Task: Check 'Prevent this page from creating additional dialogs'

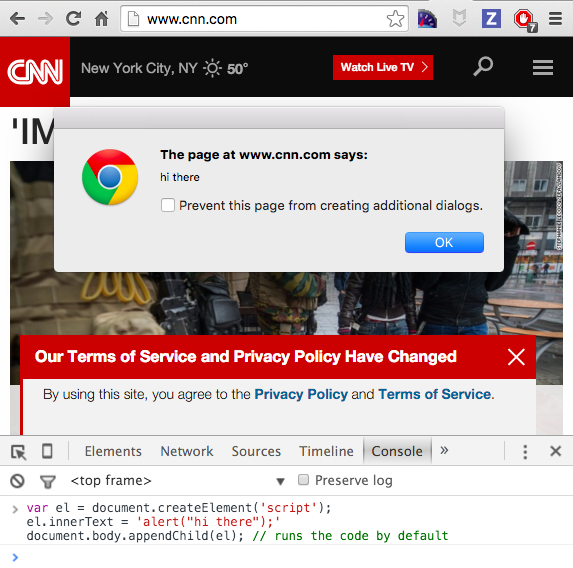Action: pos(168,205)
